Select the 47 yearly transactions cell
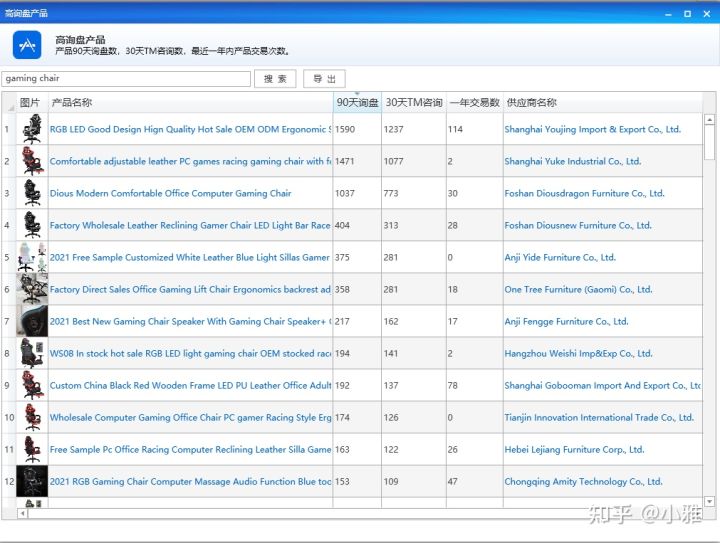 [475, 481]
